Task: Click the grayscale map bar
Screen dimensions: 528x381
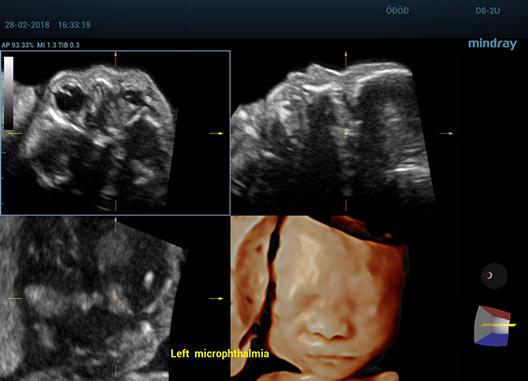Action: pyautogui.click(x=8, y=92)
